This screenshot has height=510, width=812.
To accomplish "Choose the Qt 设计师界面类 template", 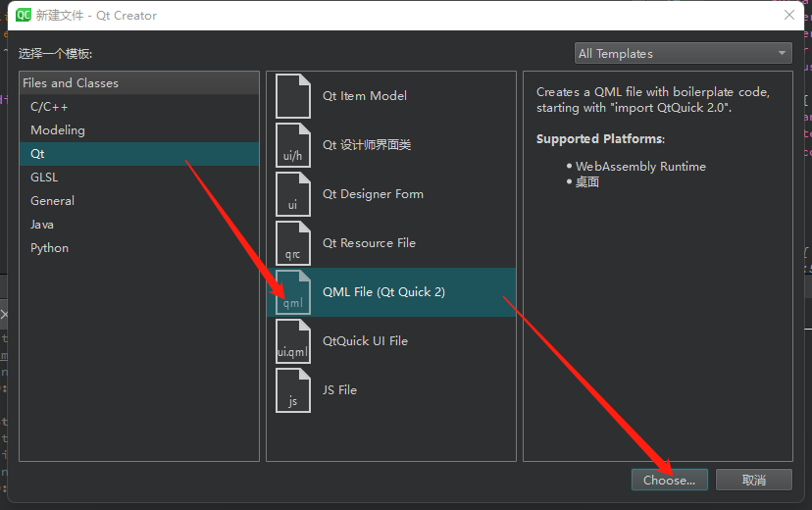I will pyautogui.click(x=391, y=145).
